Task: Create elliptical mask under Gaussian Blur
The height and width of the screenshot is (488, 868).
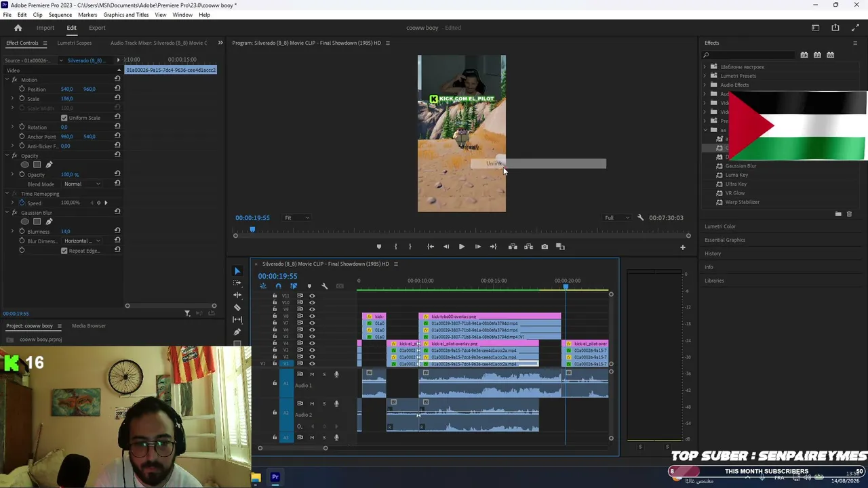Action: coord(25,222)
